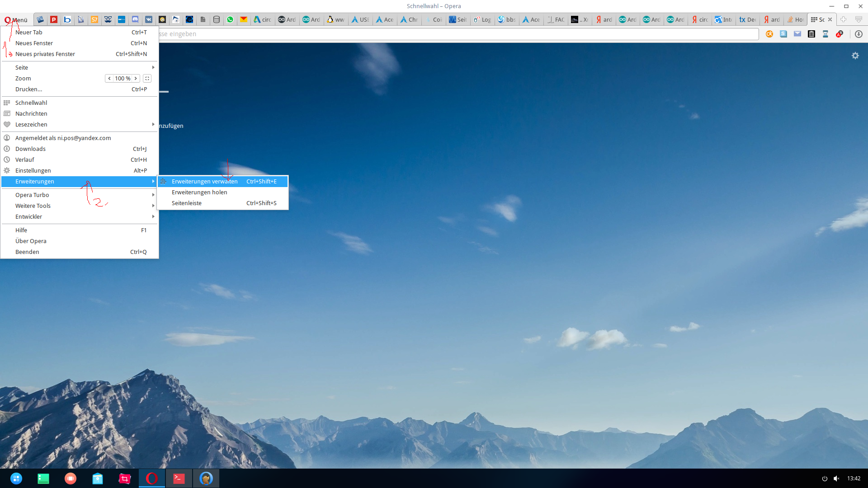Click Einstellungen in the menu
This screenshot has height=488, width=868.
pos(33,170)
